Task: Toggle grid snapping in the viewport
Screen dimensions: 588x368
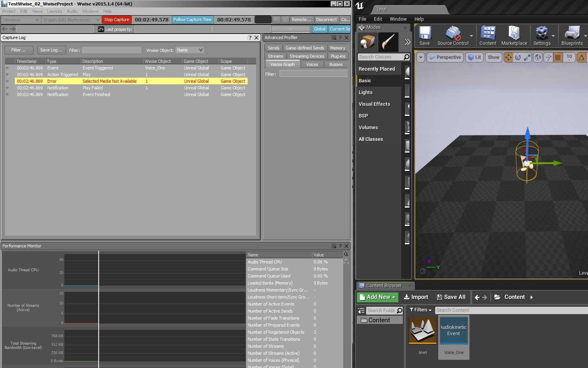Action: [x=558, y=57]
